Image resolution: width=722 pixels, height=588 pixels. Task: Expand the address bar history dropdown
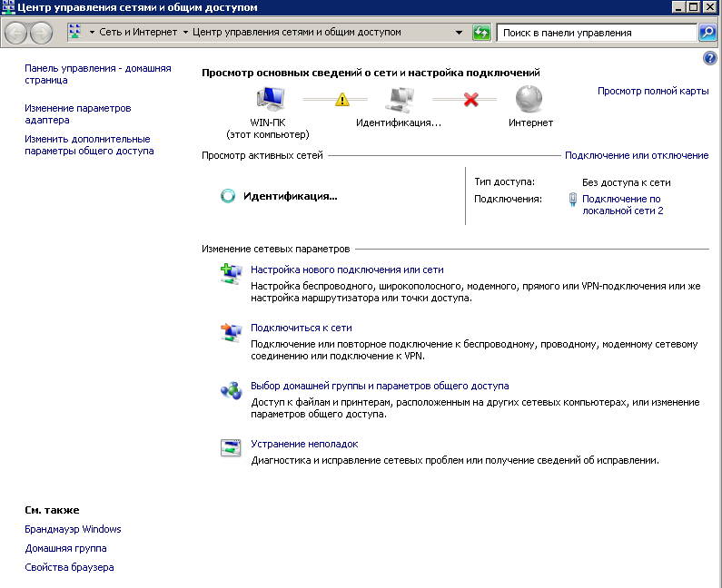tap(460, 33)
